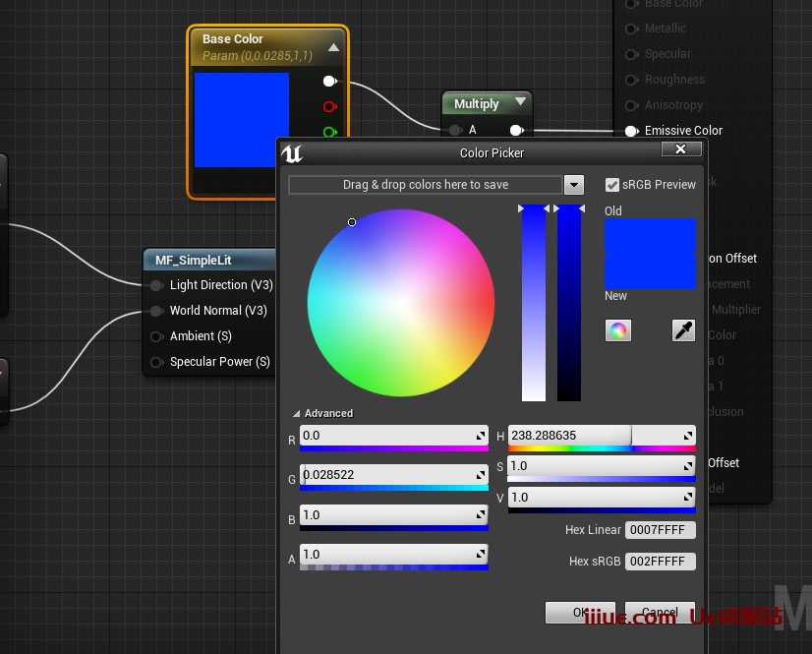Toggle the sRGB Preview checkbox
Viewport: 812px width, 654px height.
point(612,185)
